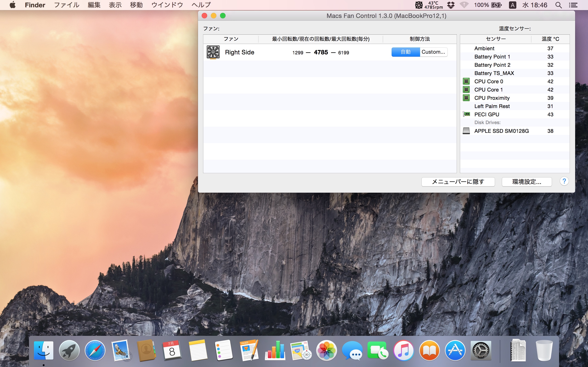Click the PECI GPU card icon
The width and height of the screenshot is (588, 367).
(466, 114)
